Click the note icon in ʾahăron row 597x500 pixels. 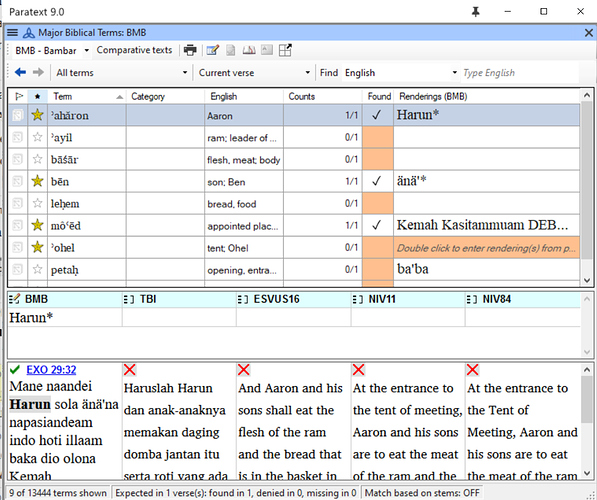tap(17, 115)
